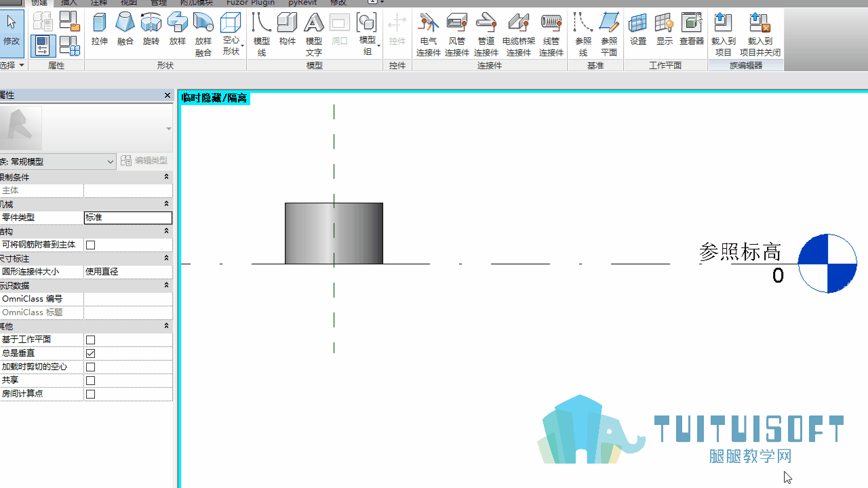Open the type selector preview dropdown arrow

pyautogui.click(x=168, y=129)
